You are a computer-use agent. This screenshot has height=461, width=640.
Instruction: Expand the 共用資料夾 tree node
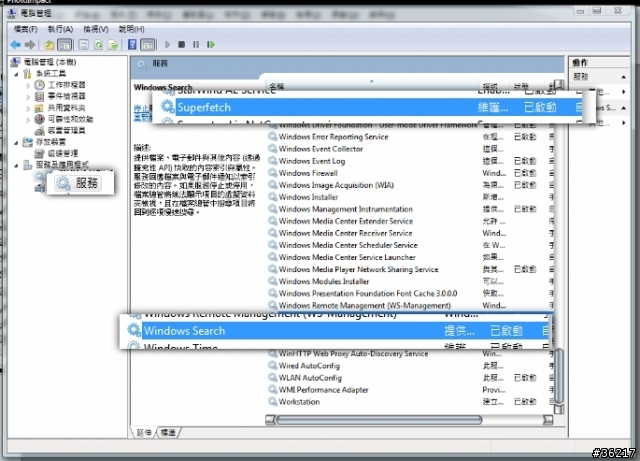point(28,108)
